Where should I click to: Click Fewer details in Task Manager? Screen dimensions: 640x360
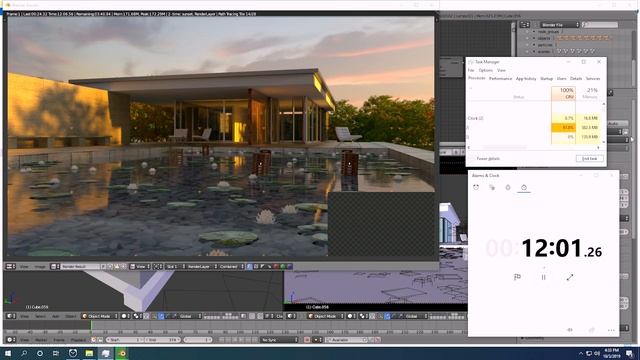pyautogui.click(x=488, y=158)
